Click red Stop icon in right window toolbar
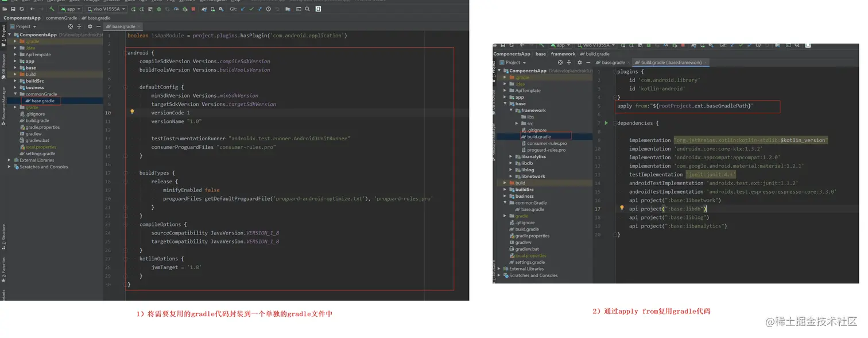This screenshot has width=868, height=338. 683,45
